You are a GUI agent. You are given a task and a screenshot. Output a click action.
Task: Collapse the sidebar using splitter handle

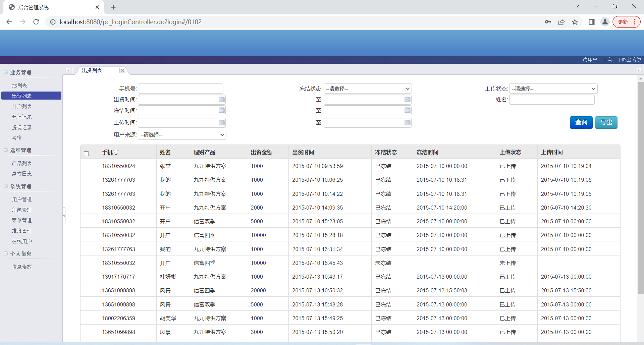(x=64, y=216)
